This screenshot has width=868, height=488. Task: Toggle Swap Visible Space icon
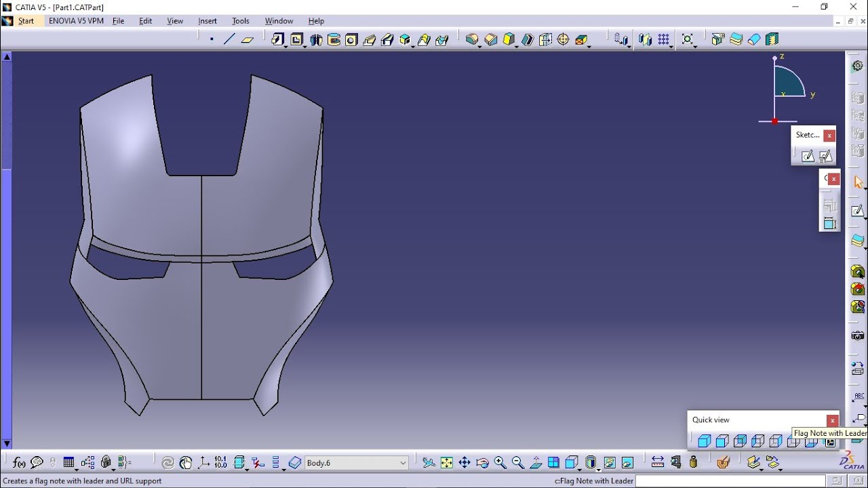(627, 463)
